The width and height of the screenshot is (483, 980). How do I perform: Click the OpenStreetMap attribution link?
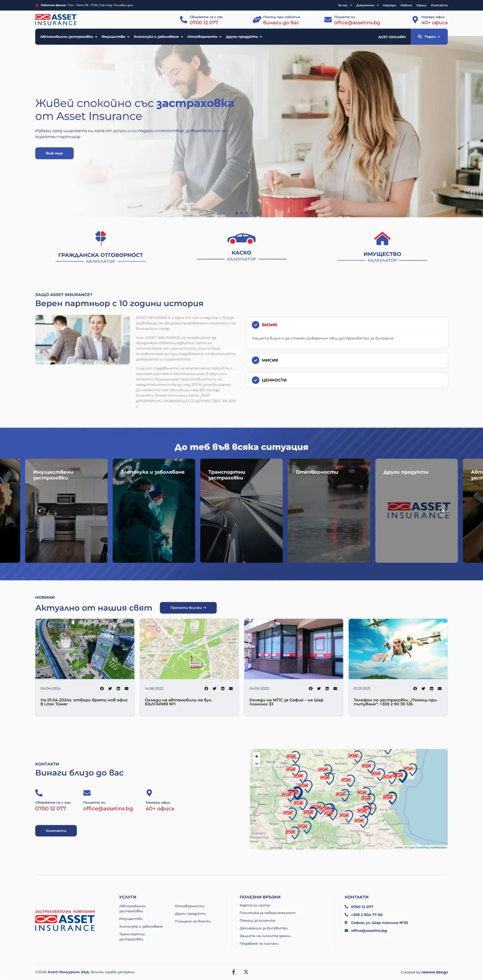point(418,848)
